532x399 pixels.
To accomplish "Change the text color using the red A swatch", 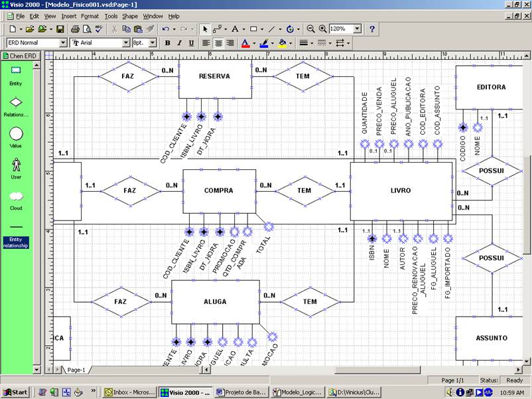I will (x=245, y=42).
